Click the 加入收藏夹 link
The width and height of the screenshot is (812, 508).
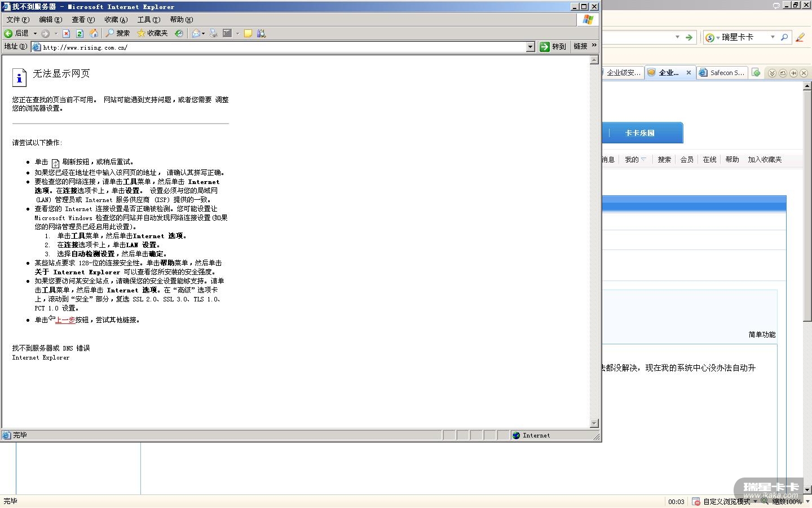765,160
